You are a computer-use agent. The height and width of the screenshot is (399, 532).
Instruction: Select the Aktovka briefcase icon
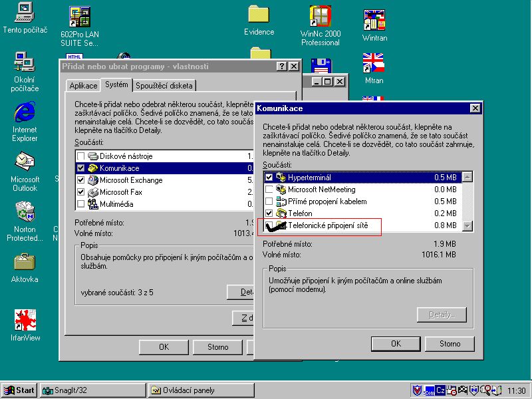25,262
